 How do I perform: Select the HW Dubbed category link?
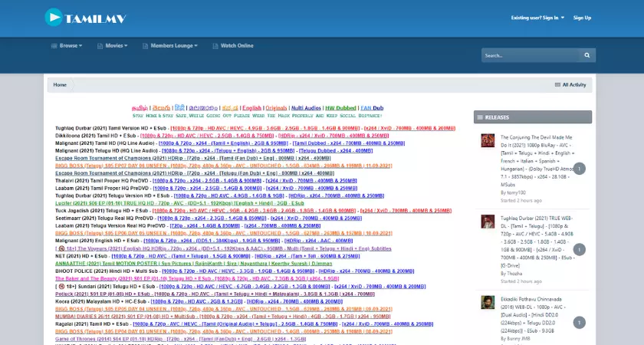click(340, 108)
